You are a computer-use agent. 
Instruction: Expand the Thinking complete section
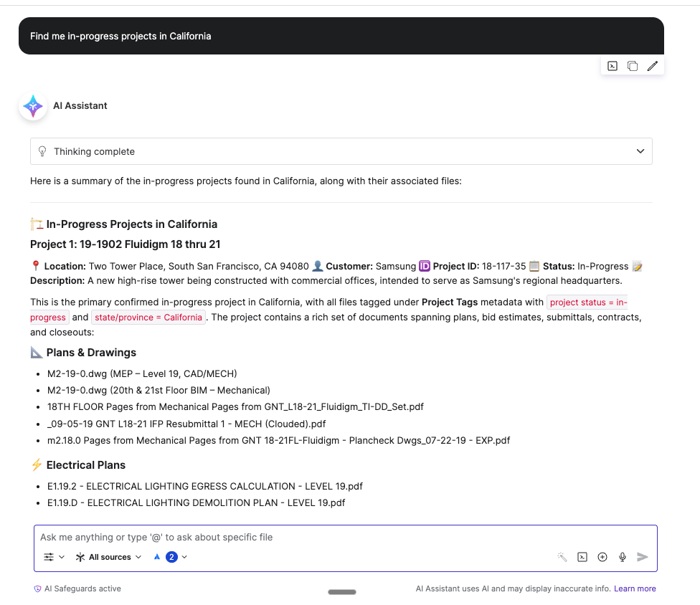(639, 151)
